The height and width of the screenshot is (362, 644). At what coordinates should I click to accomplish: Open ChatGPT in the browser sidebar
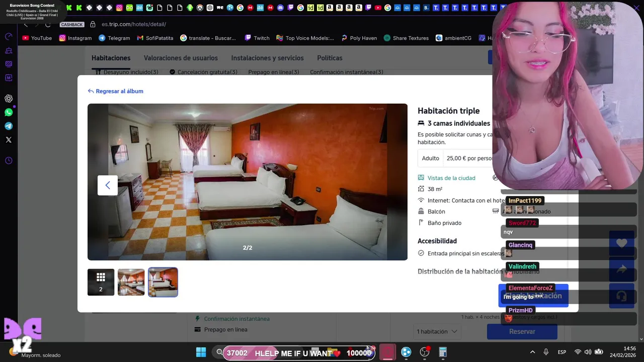pyautogui.click(x=9, y=99)
